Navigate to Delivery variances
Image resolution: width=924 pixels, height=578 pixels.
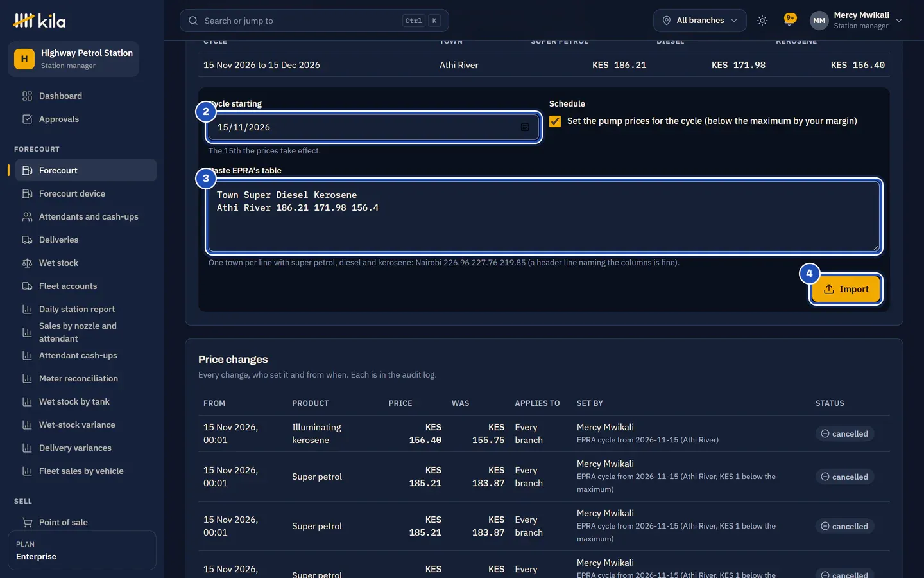[86, 448]
